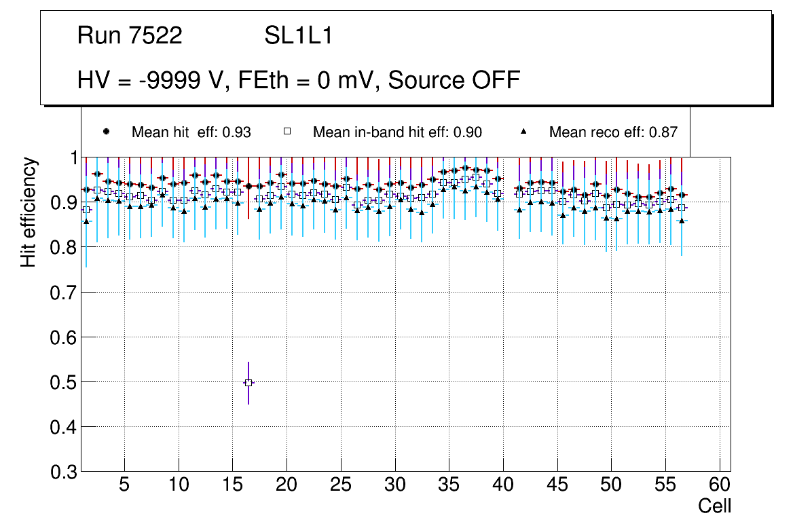Click the x-axis tick label 60
Image resolution: width=812 pixels, height=524 pixels.
pos(720,485)
